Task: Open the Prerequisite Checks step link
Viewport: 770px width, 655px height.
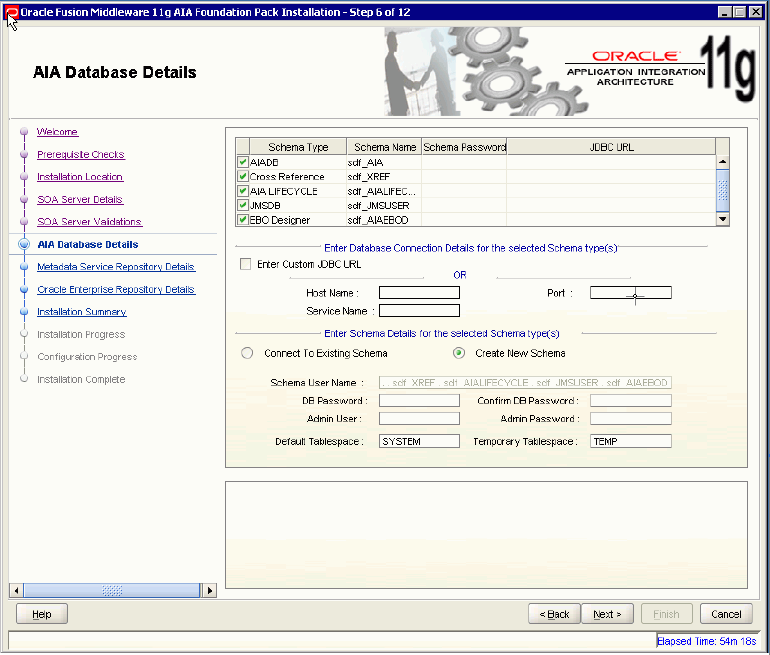Action: pyautogui.click(x=81, y=154)
